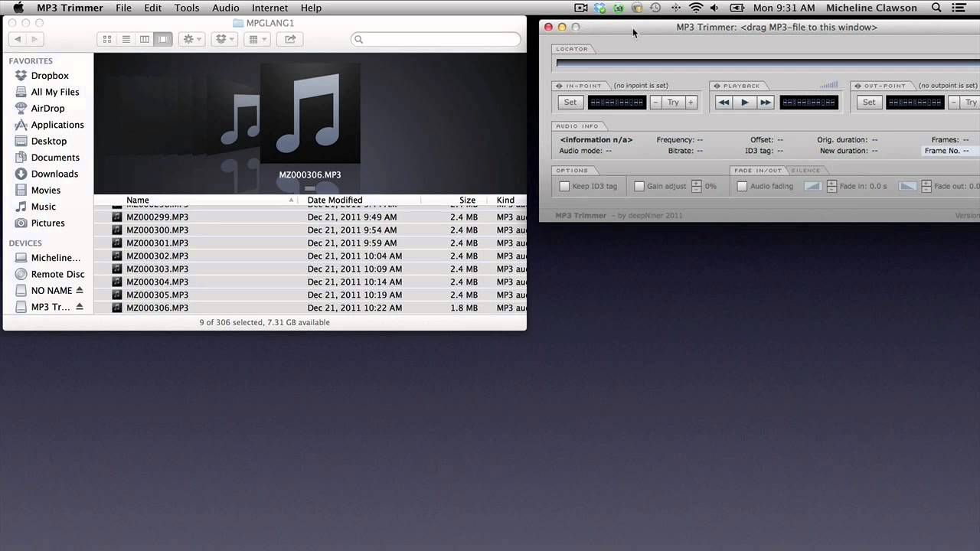The height and width of the screenshot is (551, 980).
Task: Open AirDrop in the Finder sidebar
Action: point(47,109)
